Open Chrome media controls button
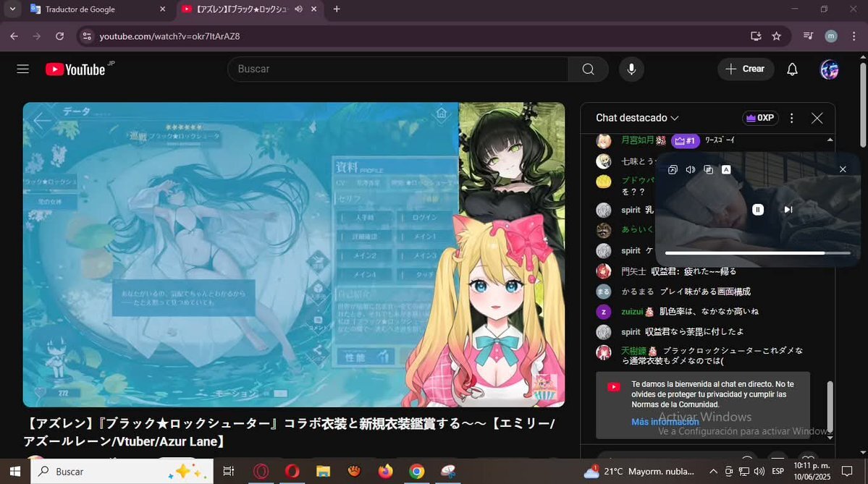 click(x=808, y=36)
